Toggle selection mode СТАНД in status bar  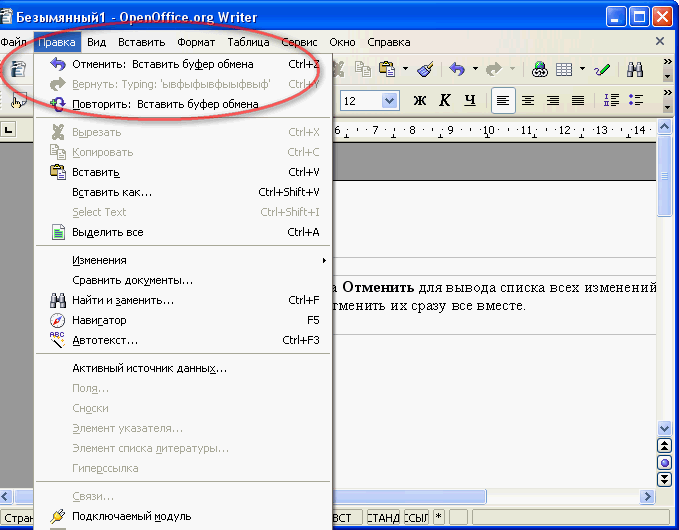click(x=383, y=517)
